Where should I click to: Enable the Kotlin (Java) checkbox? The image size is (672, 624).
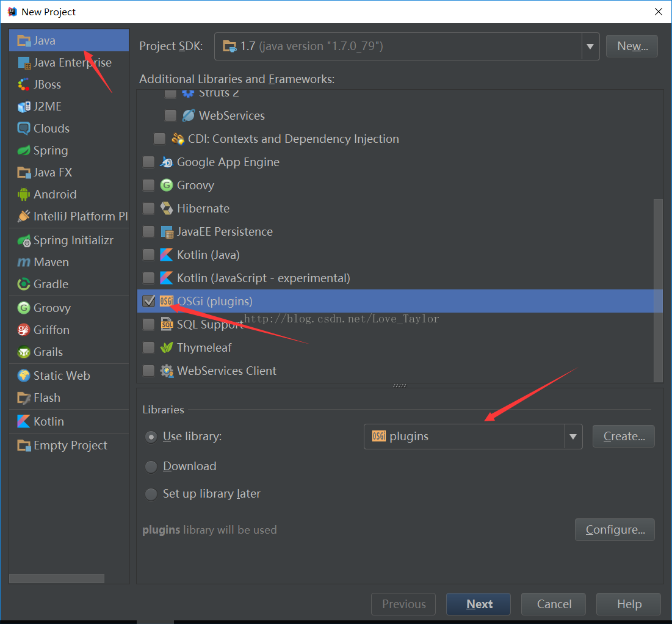click(x=148, y=255)
